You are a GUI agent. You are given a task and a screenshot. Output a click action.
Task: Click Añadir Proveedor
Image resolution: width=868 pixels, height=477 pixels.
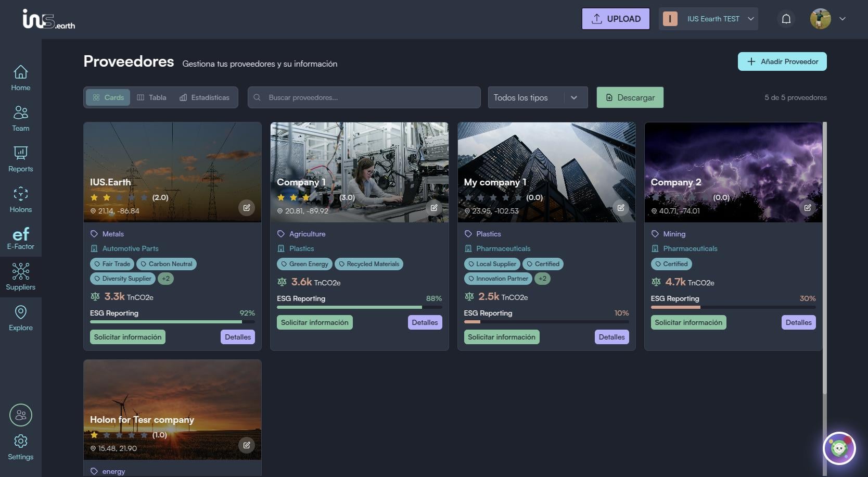pyautogui.click(x=782, y=61)
